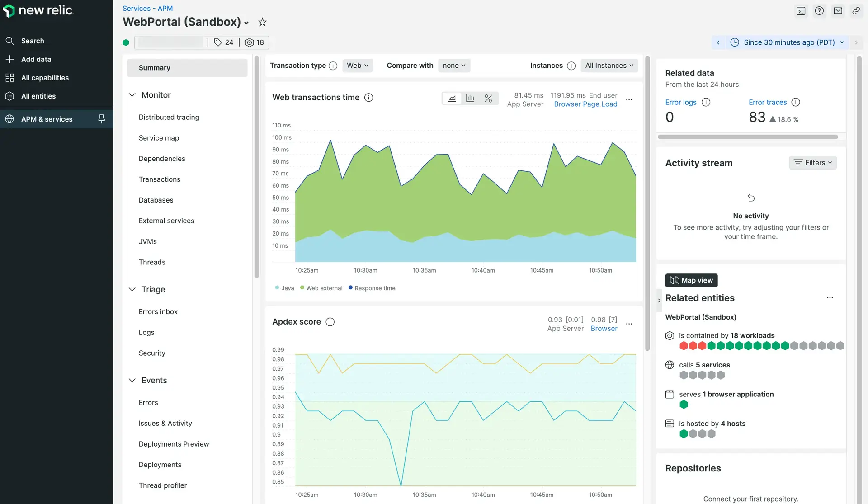Screen dimensions: 868x504
Task: Switch chart to percentile view
Action: click(x=488, y=98)
